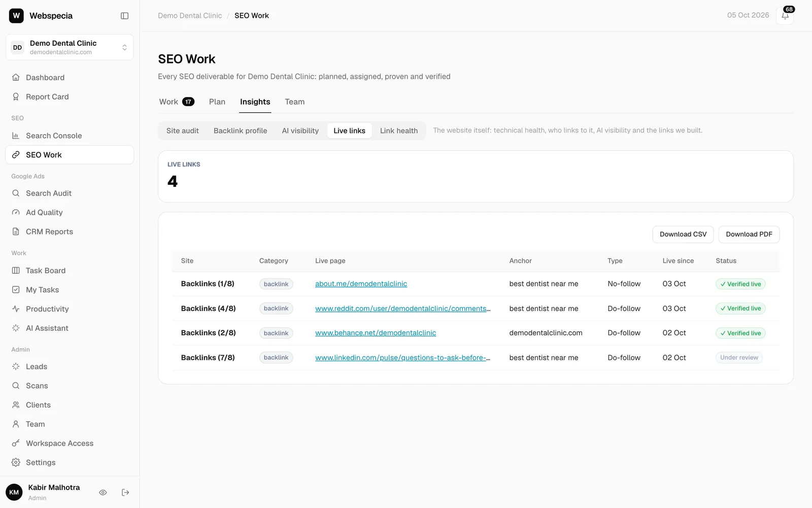Click the My Tasks checkbox icon
Image resolution: width=812 pixels, height=508 pixels.
(x=16, y=290)
